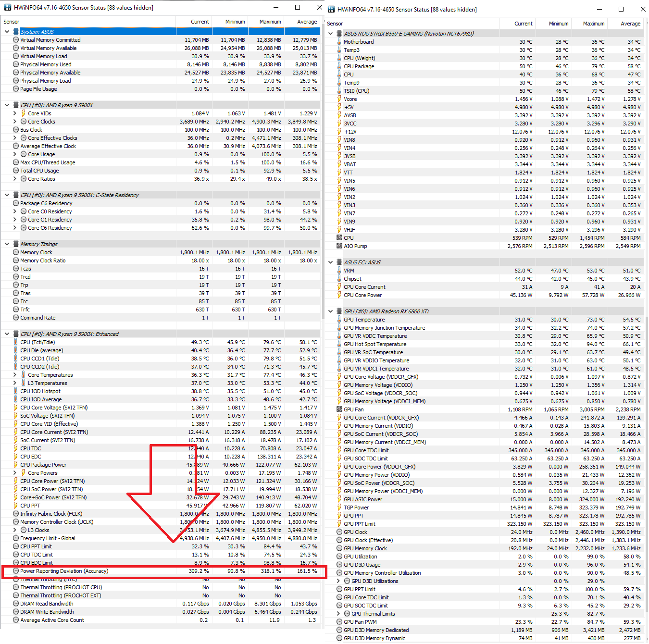
Task: Click the thermometer icon beside VRM
Action: [x=339, y=271]
